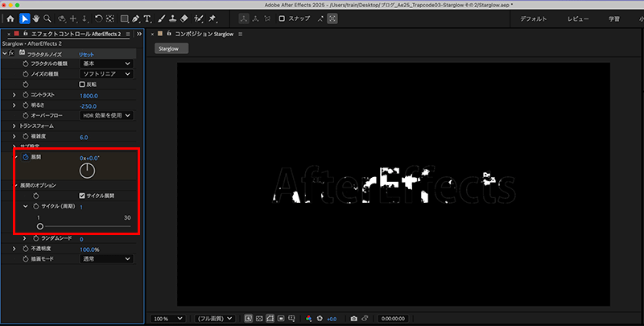Expand the ランダムシード property
The image size is (644, 326).
pos(25,238)
